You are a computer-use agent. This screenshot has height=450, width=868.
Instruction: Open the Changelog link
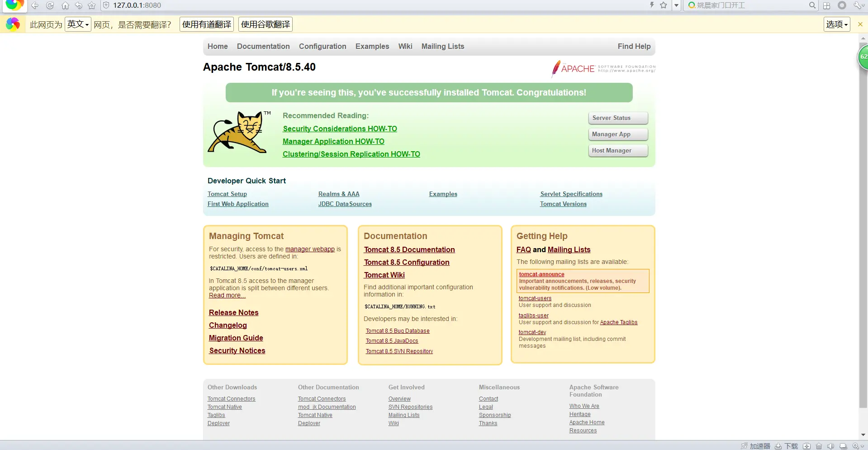pos(228,325)
